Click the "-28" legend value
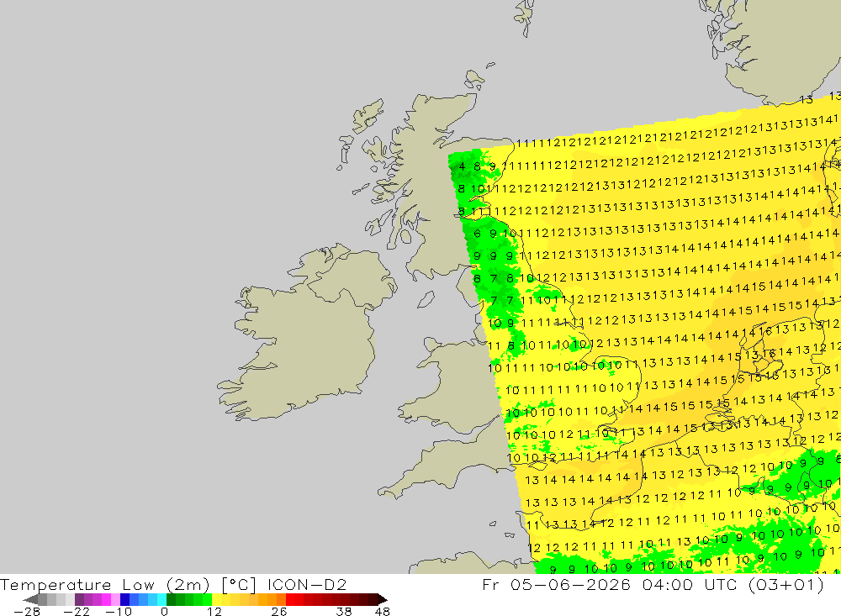 27,612
